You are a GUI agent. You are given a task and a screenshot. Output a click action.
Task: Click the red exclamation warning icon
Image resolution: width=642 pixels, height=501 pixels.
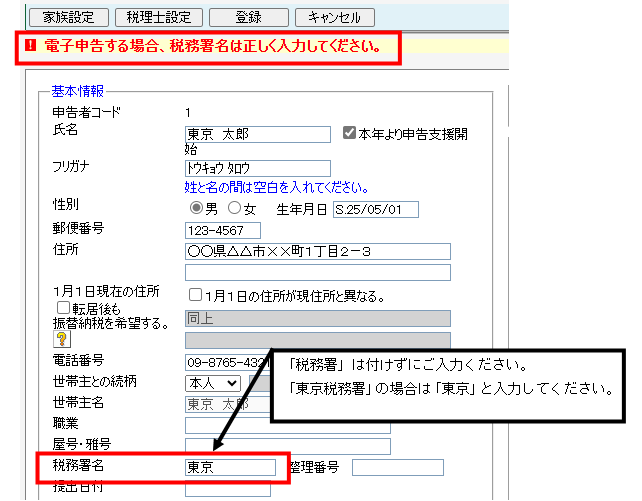[31, 45]
